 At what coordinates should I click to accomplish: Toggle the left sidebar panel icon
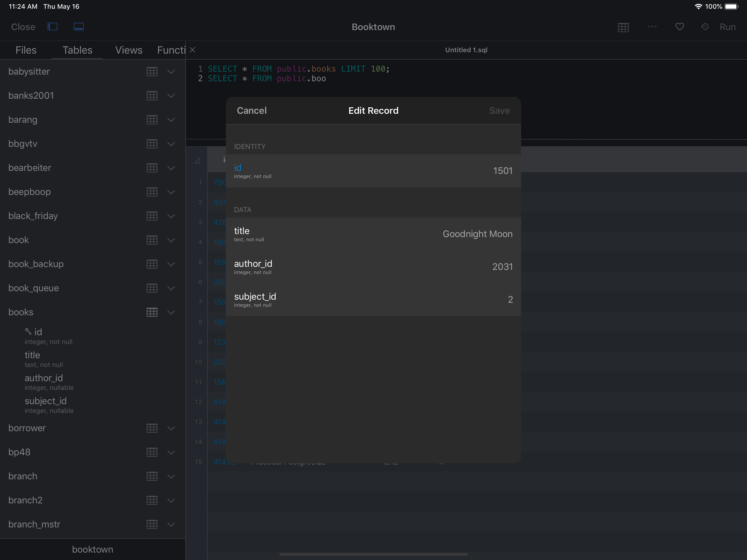click(52, 27)
